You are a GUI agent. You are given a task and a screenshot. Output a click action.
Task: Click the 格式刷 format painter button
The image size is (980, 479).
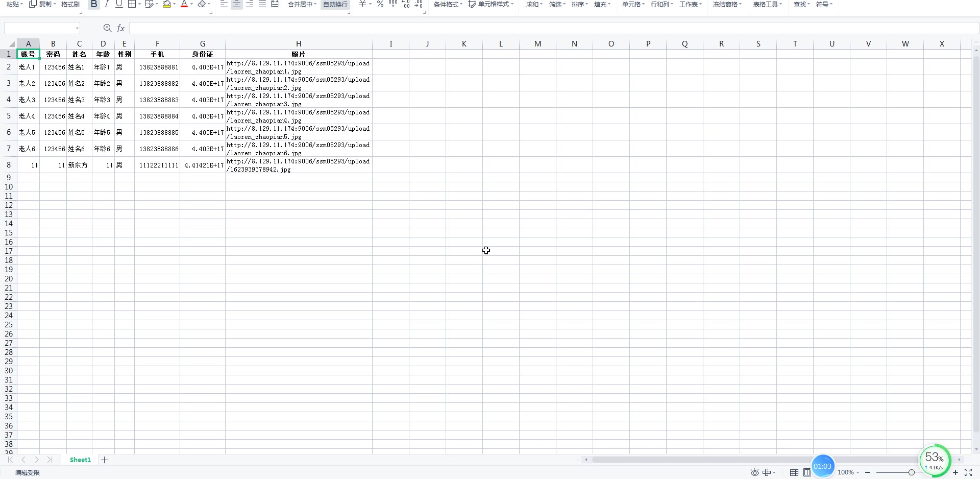click(x=70, y=4)
